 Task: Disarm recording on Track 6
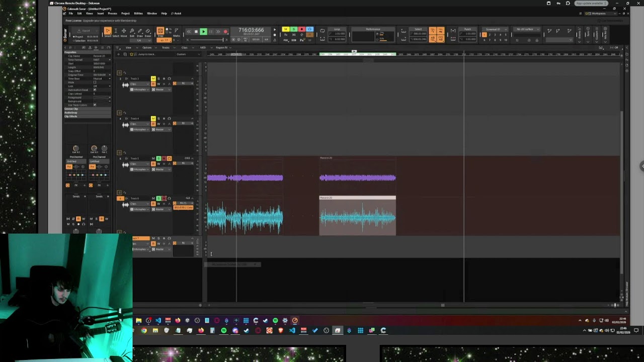pyautogui.click(x=164, y=199)
